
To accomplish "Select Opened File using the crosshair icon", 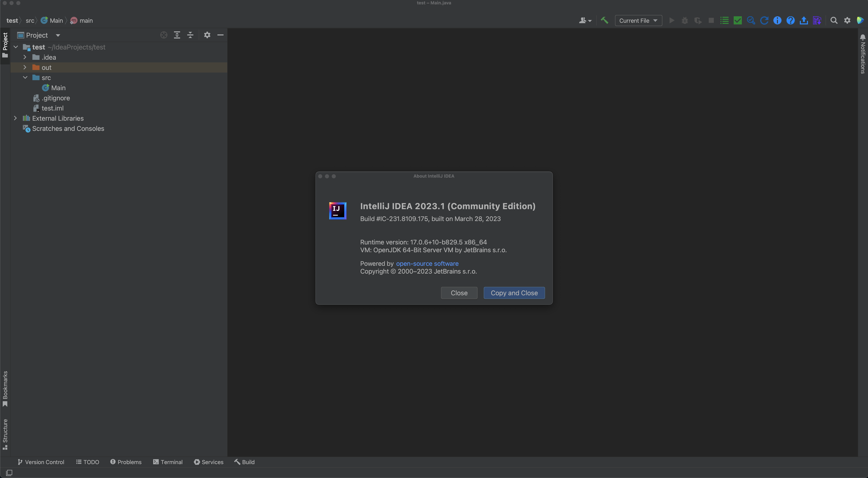I will [x=163, y=35].
